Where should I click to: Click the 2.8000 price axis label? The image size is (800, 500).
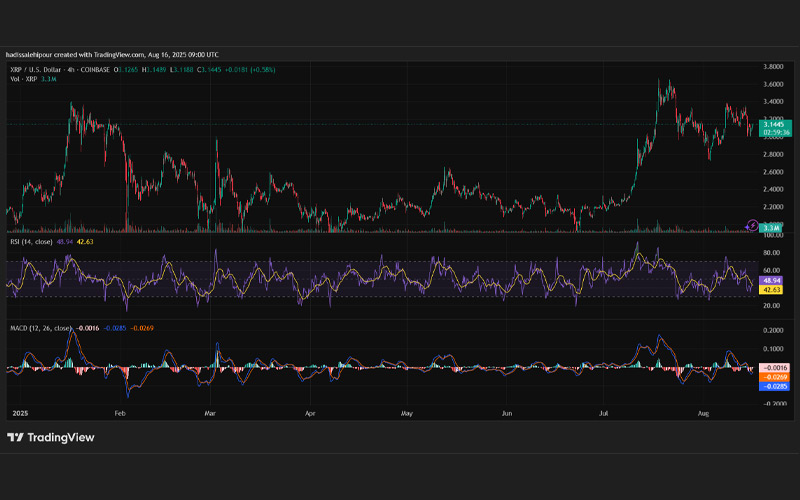tap(773, 154)
